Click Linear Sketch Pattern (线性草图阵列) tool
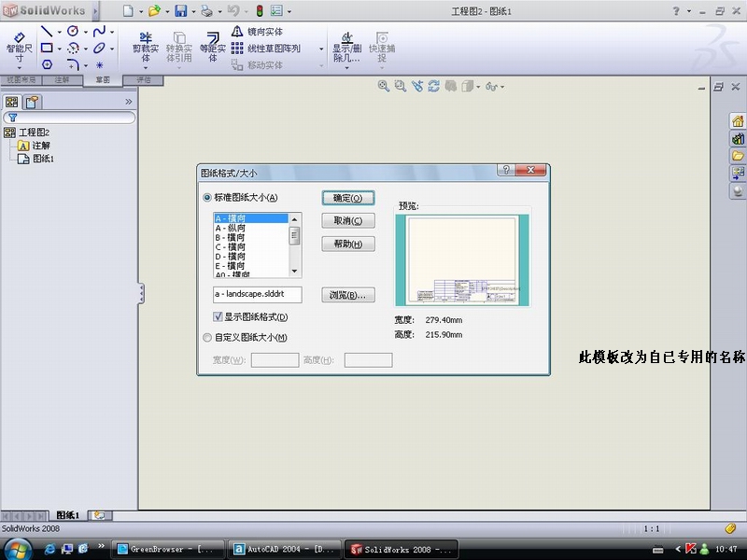Viewport: 747px width, 560px height. (x=266, y=49)
